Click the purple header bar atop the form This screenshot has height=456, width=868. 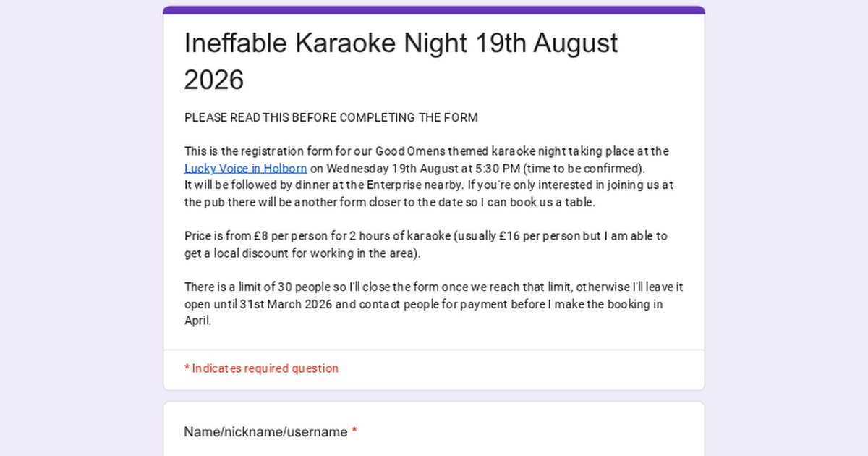(x=434, y=10)
